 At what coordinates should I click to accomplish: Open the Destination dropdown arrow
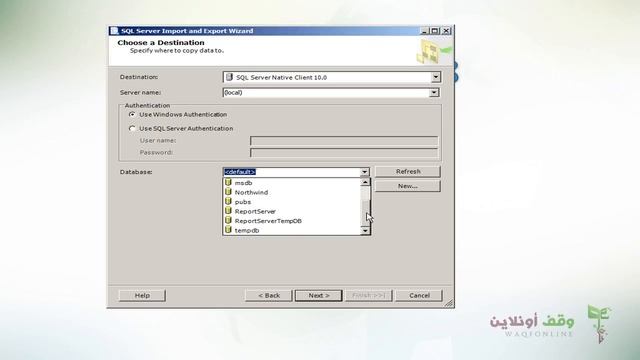[436, 77]
